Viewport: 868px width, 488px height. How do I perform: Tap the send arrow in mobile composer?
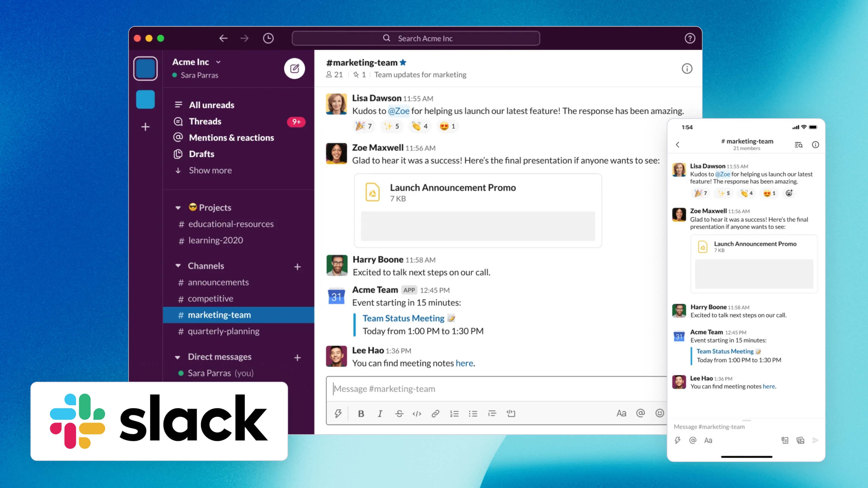[815, 441]
